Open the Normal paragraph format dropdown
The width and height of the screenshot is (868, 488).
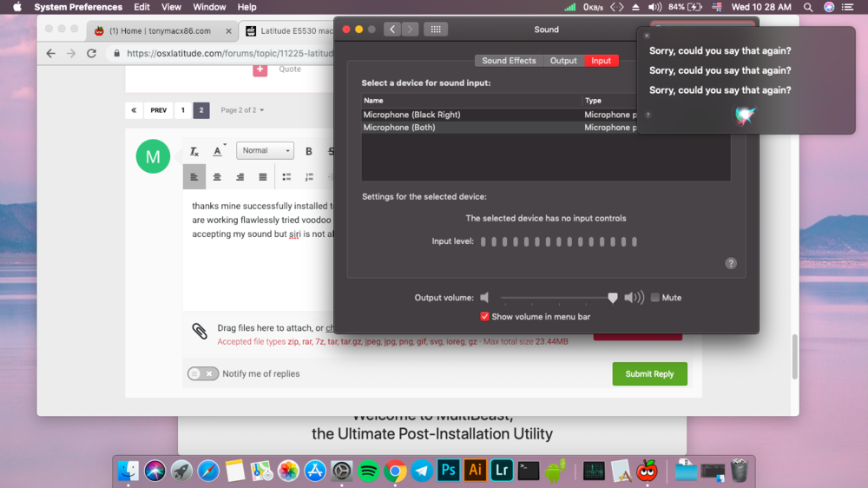pos(265,151)
